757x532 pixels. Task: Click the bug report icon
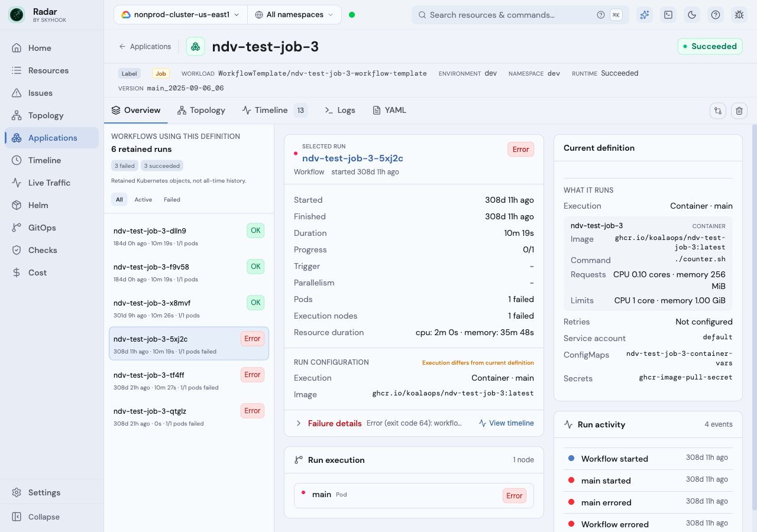[x=739, y=15]
